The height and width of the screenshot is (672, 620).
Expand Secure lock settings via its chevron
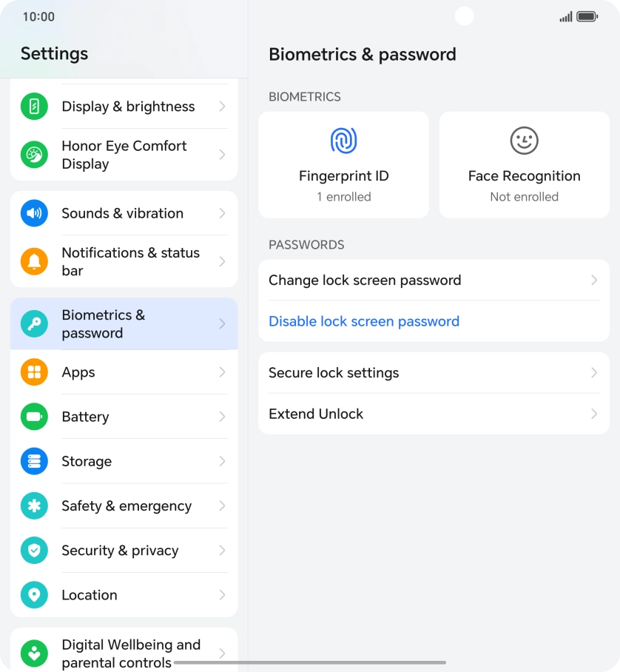click(x=594, y=372)
